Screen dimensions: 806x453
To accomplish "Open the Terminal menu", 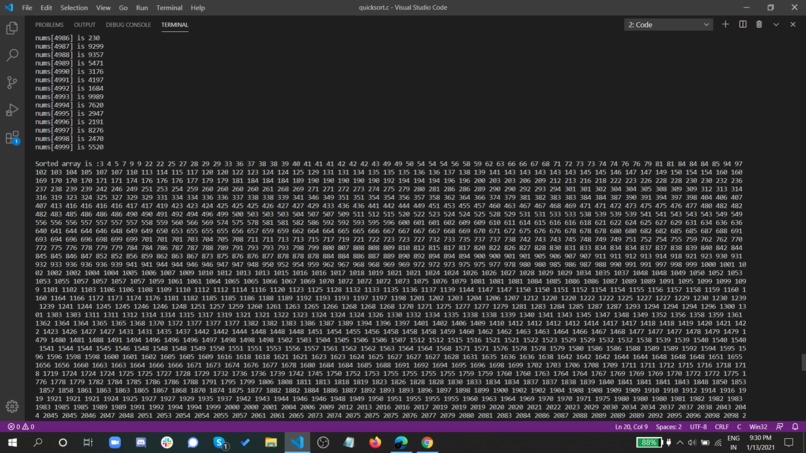I will coord(169,8).
